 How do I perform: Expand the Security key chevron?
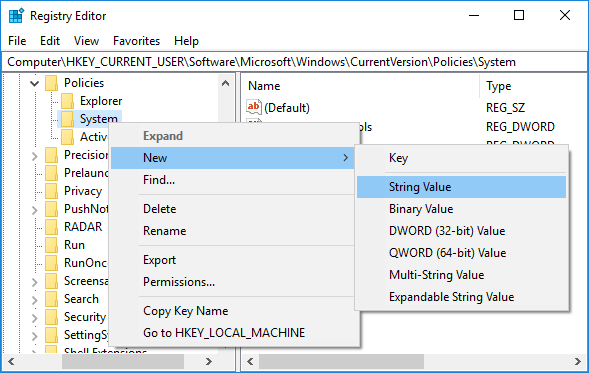35,318
